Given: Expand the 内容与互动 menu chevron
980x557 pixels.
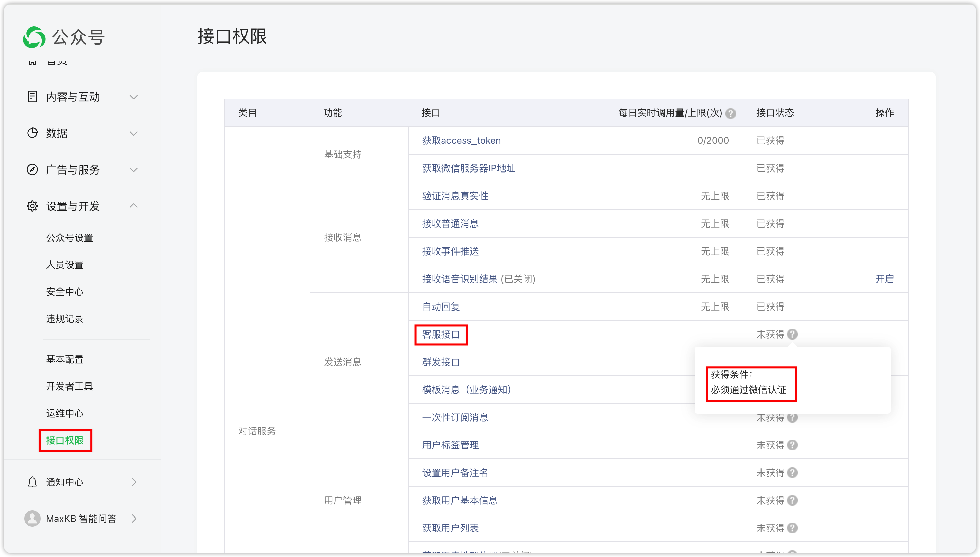Looking at the screenshot, I should 133,97.
